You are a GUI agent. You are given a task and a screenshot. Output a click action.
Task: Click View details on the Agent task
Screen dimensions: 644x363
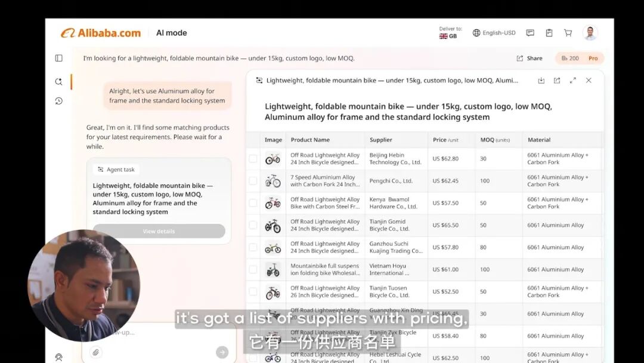158,230
